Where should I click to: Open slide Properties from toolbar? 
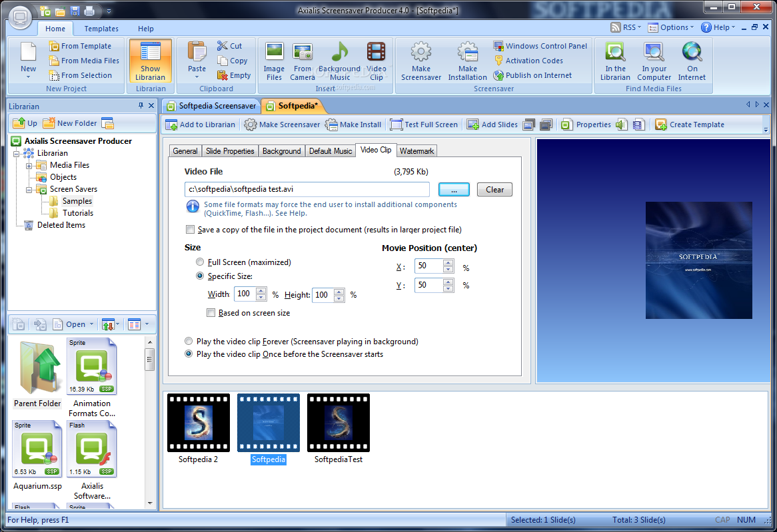[x=586, y=125]
